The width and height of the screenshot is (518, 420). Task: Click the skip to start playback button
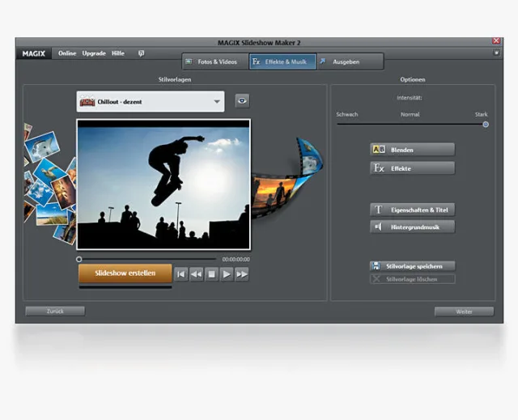tap(181, 274)
